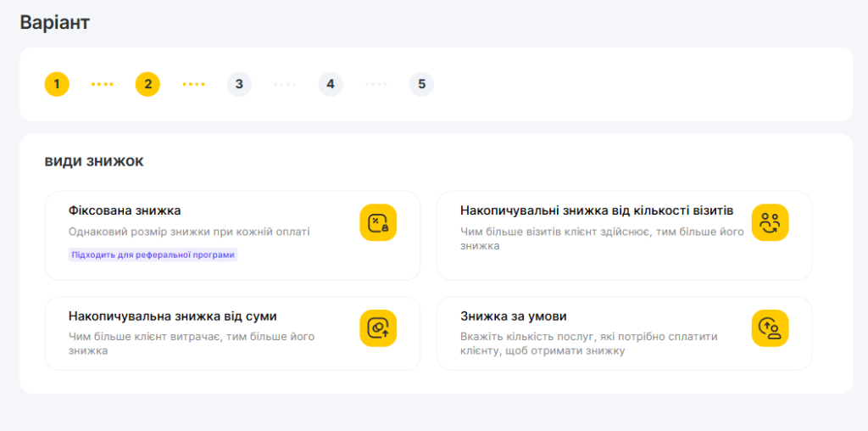Open step 4 of the wizard

click(331, 84)
